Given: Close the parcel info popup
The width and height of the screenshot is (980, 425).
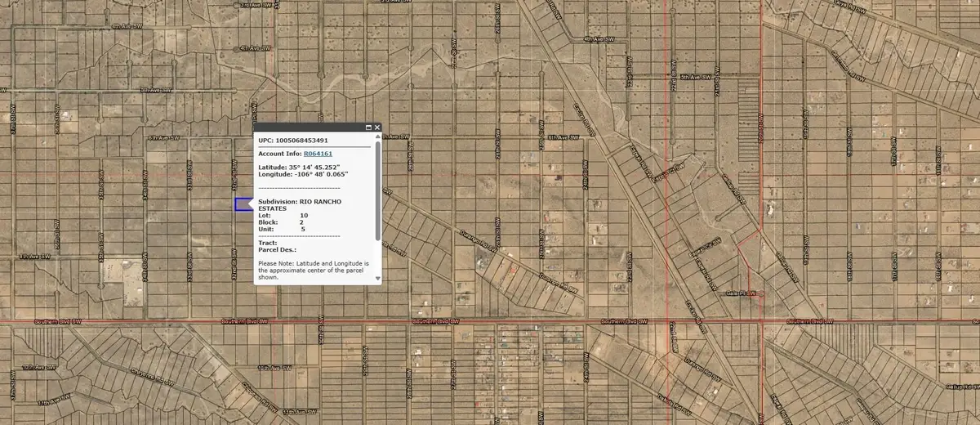Looking at the screenshot, I should click(377, 127).
